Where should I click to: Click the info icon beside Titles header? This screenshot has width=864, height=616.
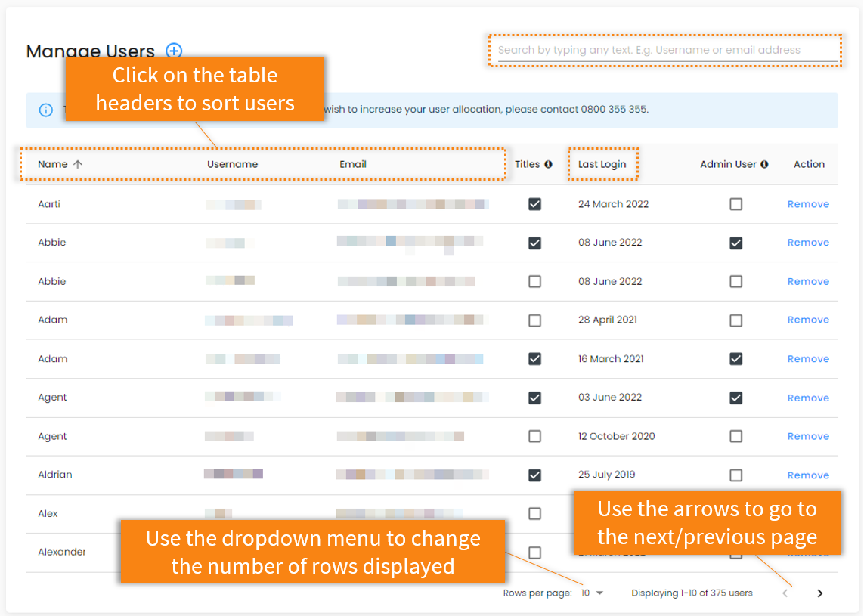[x=548, y=164]
